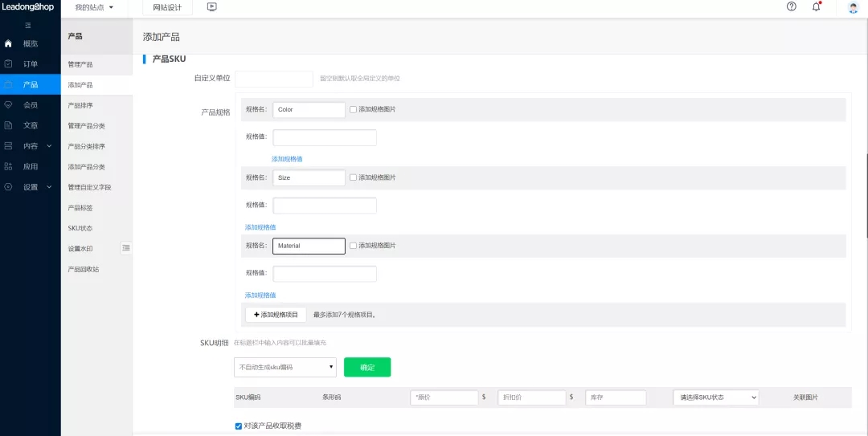Click the 订单 orders icon
868x436 pixels.
click(x=8, y=63)
